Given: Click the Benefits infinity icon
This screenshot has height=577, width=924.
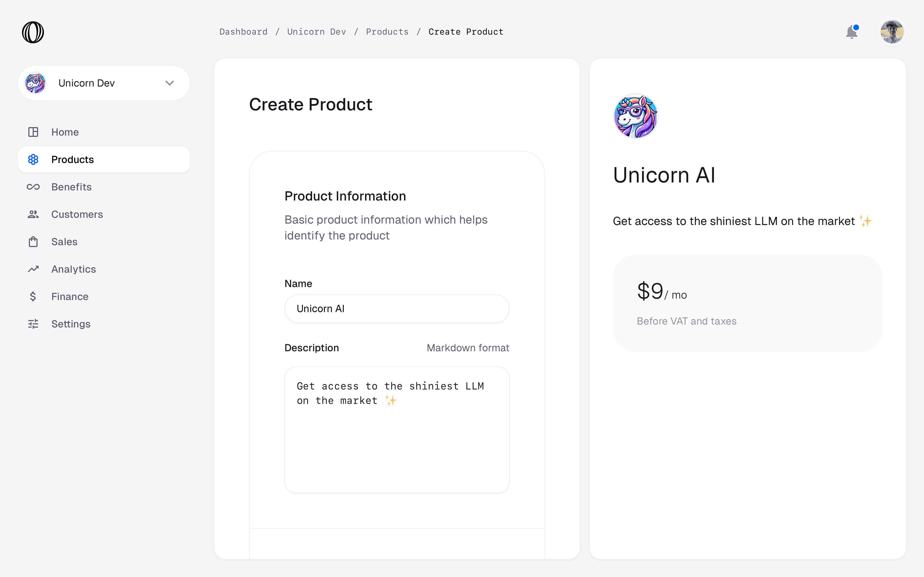Looking at the screenshot, I should click(x=33, y=187).
